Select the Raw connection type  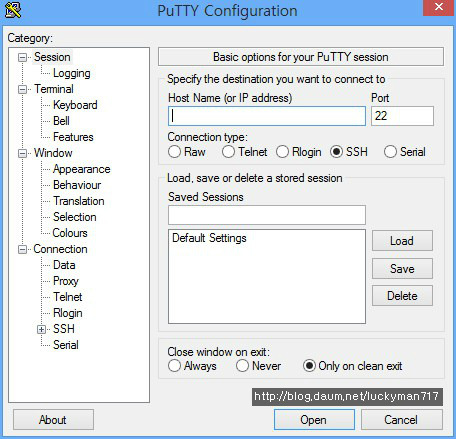click(174, 152)
